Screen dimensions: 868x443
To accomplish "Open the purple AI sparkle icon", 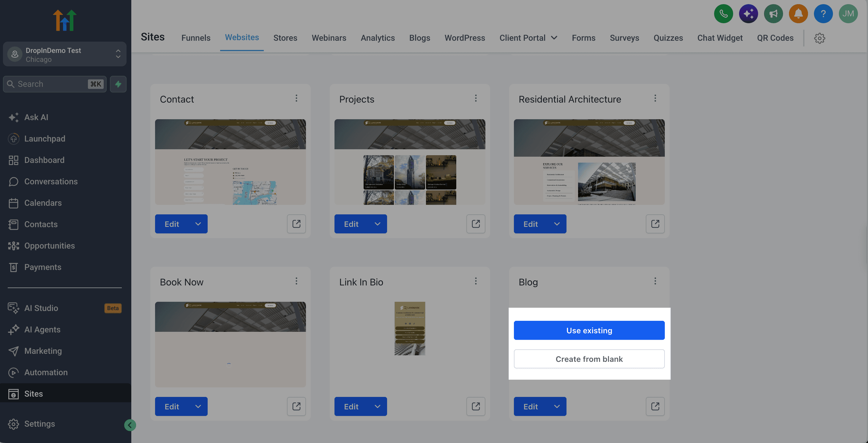I will 748,14.
